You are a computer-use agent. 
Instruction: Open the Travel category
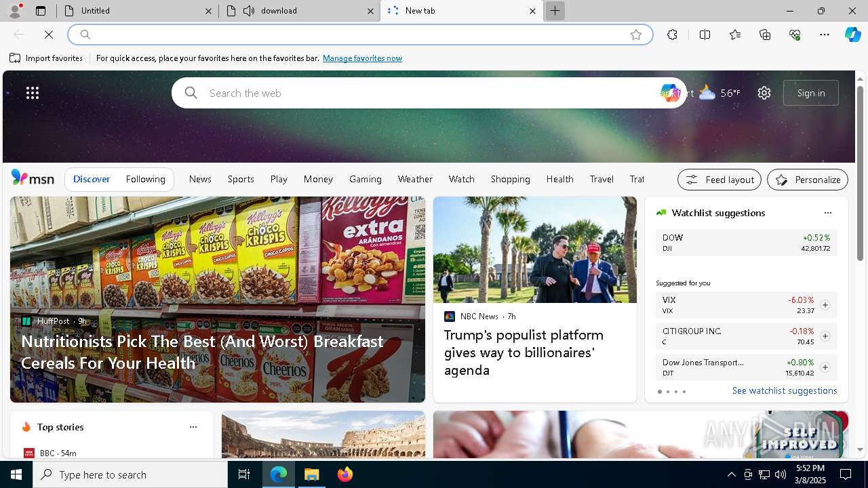tap(601, 179)
